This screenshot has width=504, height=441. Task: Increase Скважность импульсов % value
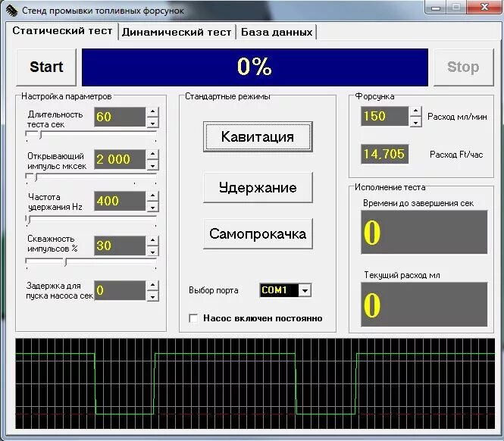point(152,241)
